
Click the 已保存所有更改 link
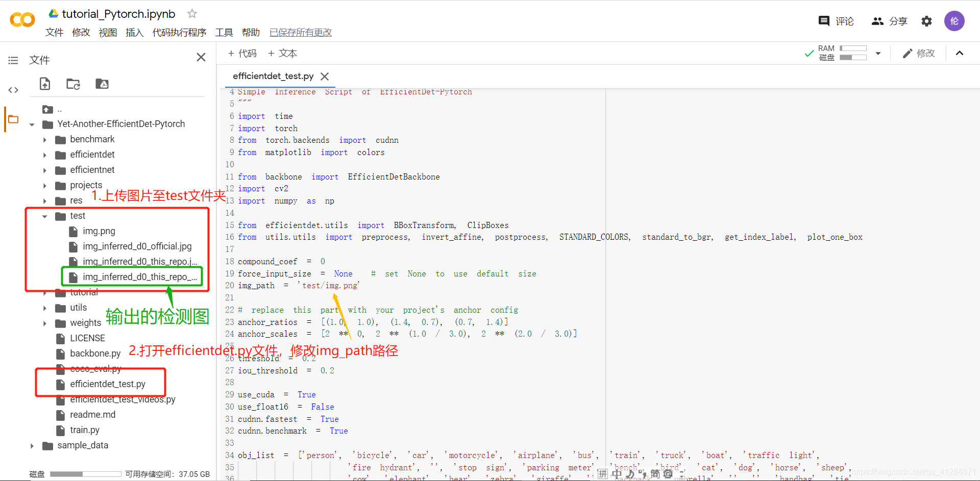pyautogui.click(x=301, y=33)
